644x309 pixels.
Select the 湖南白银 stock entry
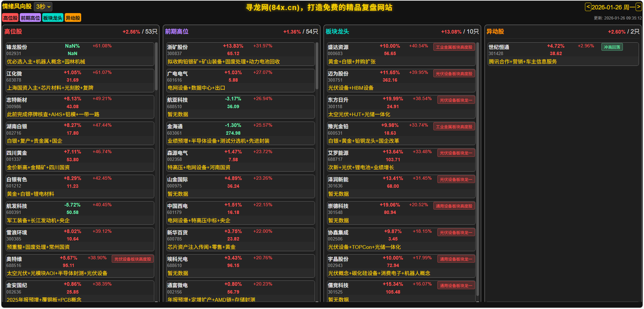tap(80, 133)
